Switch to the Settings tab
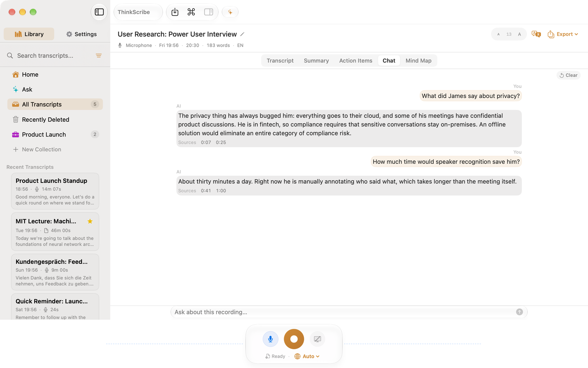Screen dimensions: 588x368 pos(81,34)
